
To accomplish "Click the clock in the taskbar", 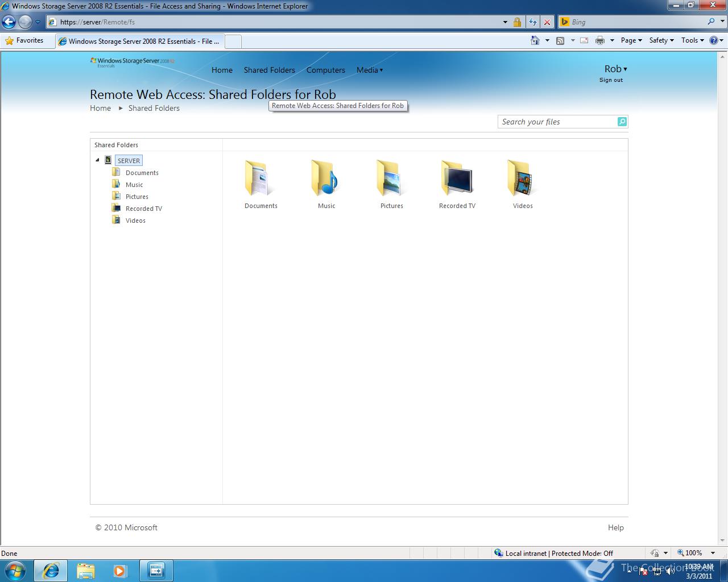I will (x=699, y=571).
